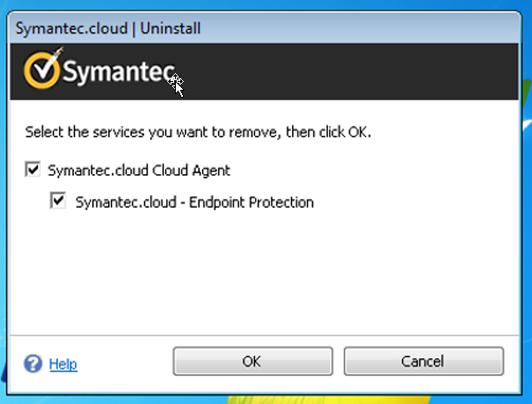Click the desktop wallpaper right of the dialog
532x404 pixels.
528,203
